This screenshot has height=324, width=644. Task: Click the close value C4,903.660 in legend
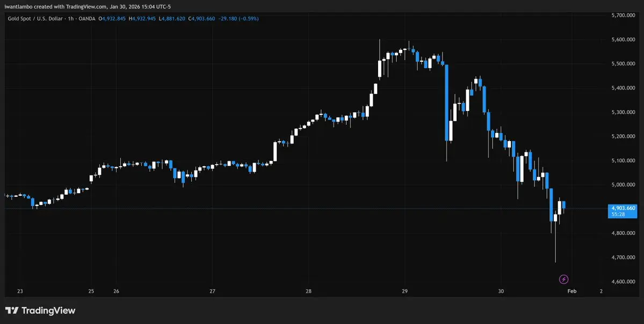[x=201, y=18]
